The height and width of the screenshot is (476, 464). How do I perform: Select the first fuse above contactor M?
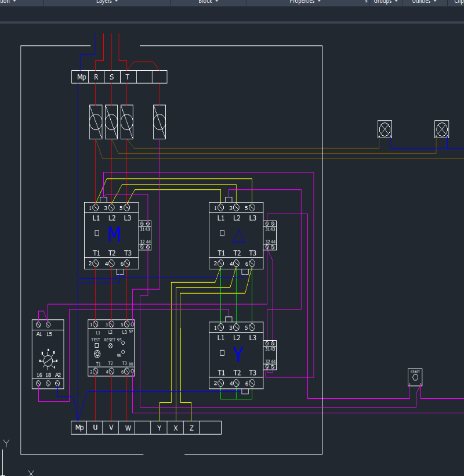tap(96, 122)
